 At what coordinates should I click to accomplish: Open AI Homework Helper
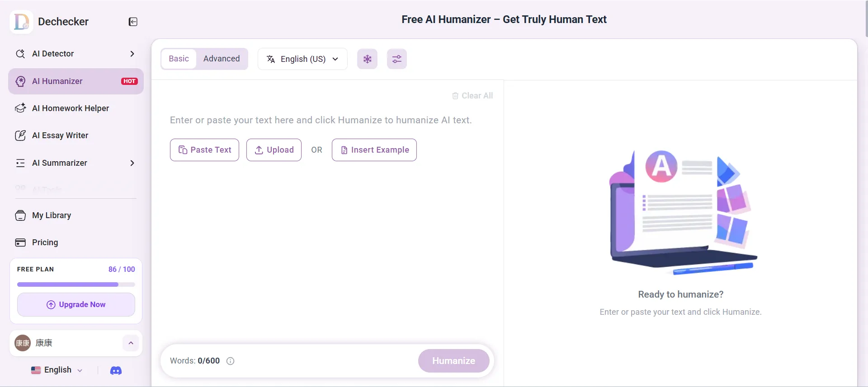pyautogui.click(x=76, y=108)
